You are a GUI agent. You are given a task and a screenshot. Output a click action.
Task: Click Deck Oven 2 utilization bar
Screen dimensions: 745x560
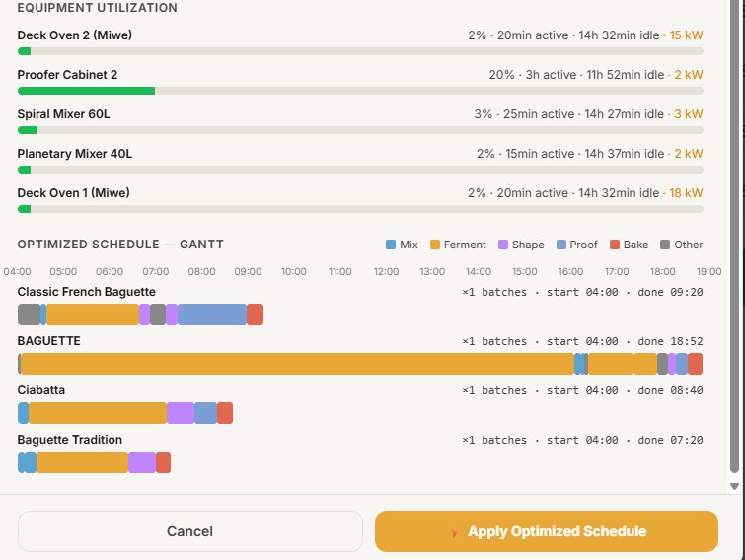pyautogui.click(x=360, y=51)
